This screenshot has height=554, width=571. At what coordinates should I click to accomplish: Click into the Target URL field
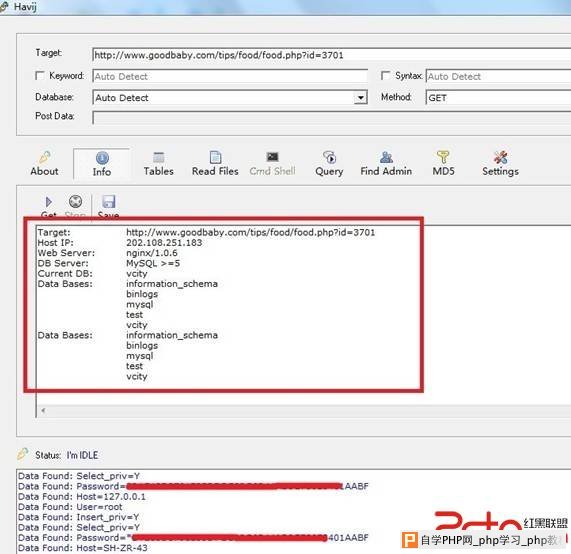(x=331, y=55)
